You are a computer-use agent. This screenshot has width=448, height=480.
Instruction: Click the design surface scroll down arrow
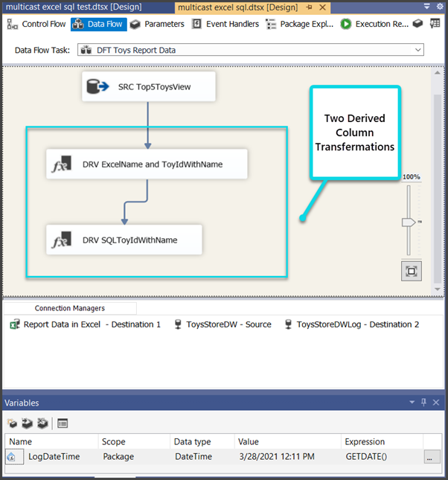point(438,289)
